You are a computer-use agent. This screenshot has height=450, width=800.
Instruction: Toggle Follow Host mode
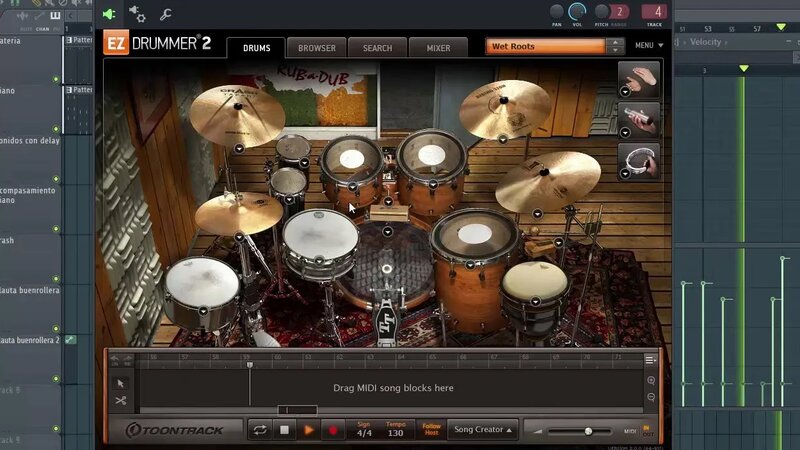(x=431, y=429)
